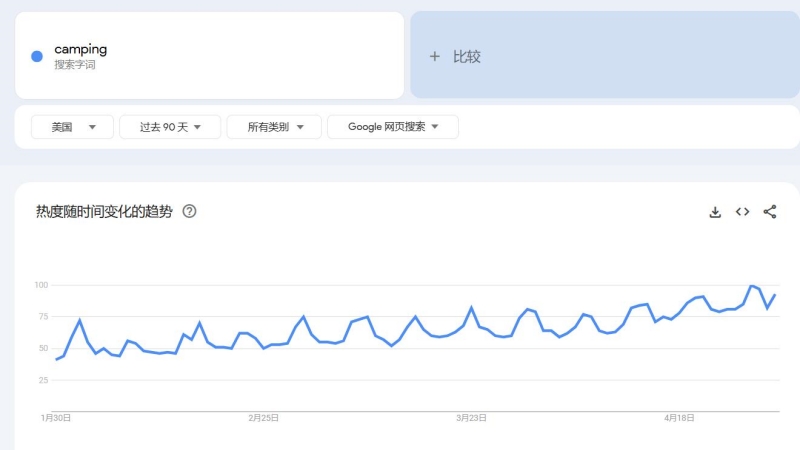Click the share icon on the chart
The width and height of the screenshot is (800, 450).
tap(770, 212)
